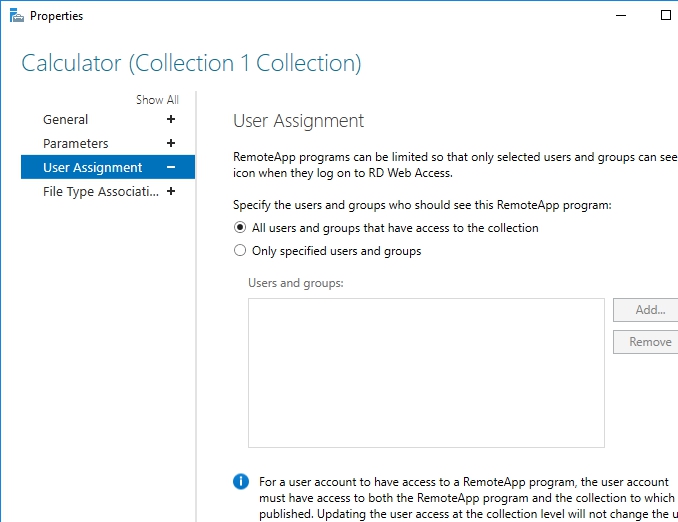Expand File Type Associations with plus sign

[x=171, y=192]
